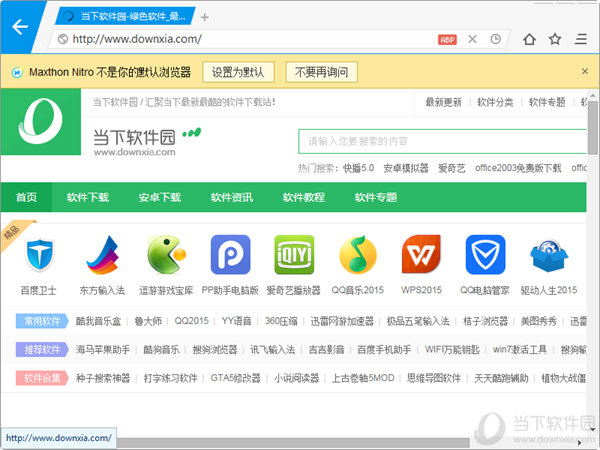The image size is (600, 450).
Task: Open 软件资讯 navigation tab
Action: (232, 197)
